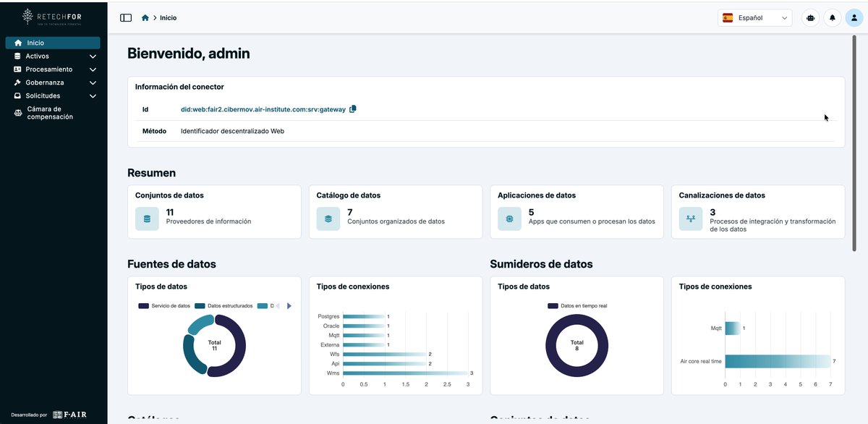Click the Aplicaciones de datos chip icon
The height and width of the screenshot is (424, 868).
point(509,219)
